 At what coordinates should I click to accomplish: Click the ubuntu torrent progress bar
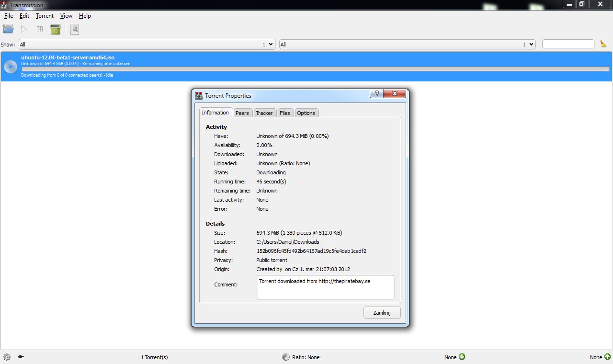point(315,69)
